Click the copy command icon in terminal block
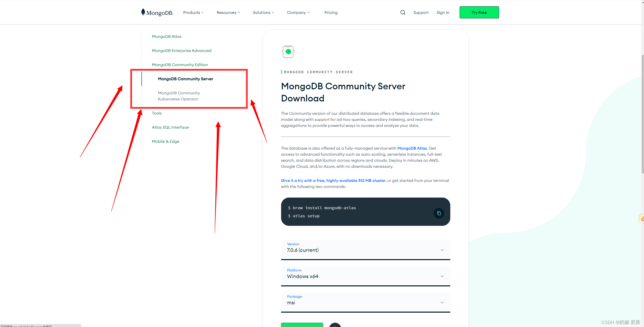644x327 pixels. pos(438,213)
